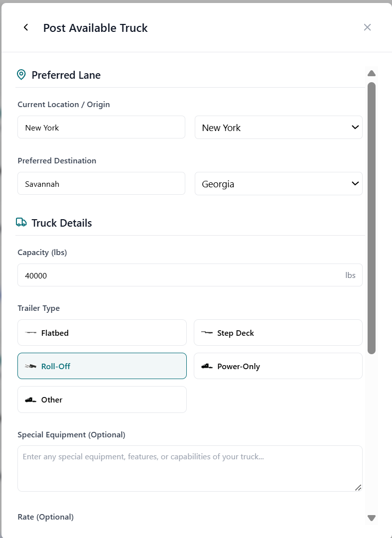The height and width of the screenshot is (538, 392).
Task: Click the truck icon on the Other option
Action: pyautogui.click(x=30, y=399)
